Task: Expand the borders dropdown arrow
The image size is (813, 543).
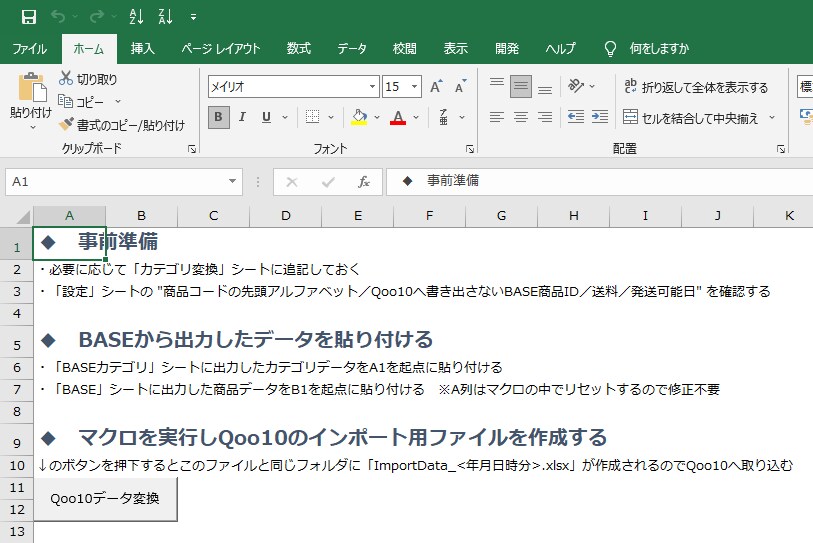Action: tap(331, 117)
